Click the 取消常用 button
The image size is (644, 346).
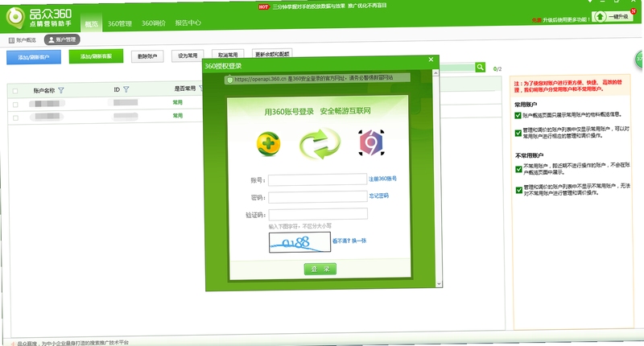228,55
